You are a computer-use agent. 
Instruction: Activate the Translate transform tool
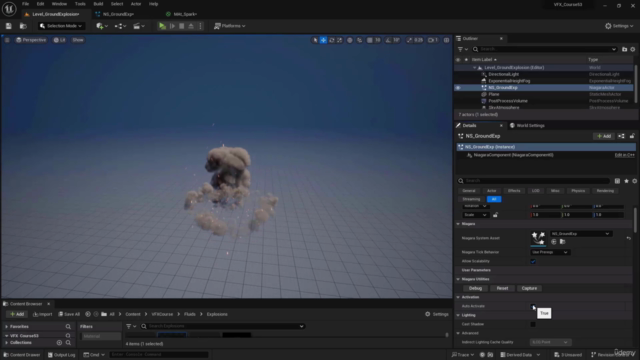(323, 40)
